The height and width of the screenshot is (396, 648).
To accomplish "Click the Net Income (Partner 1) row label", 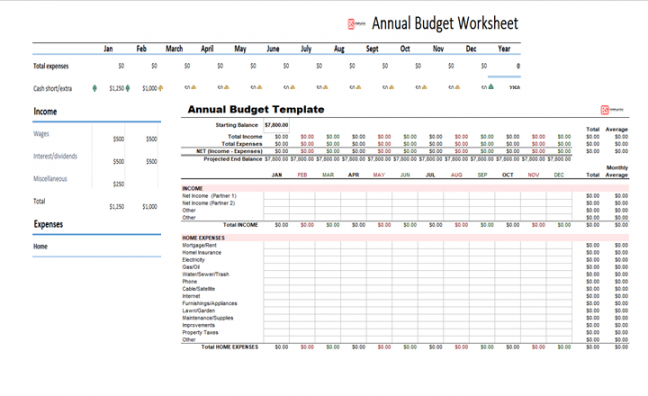I will click(209, 196).
